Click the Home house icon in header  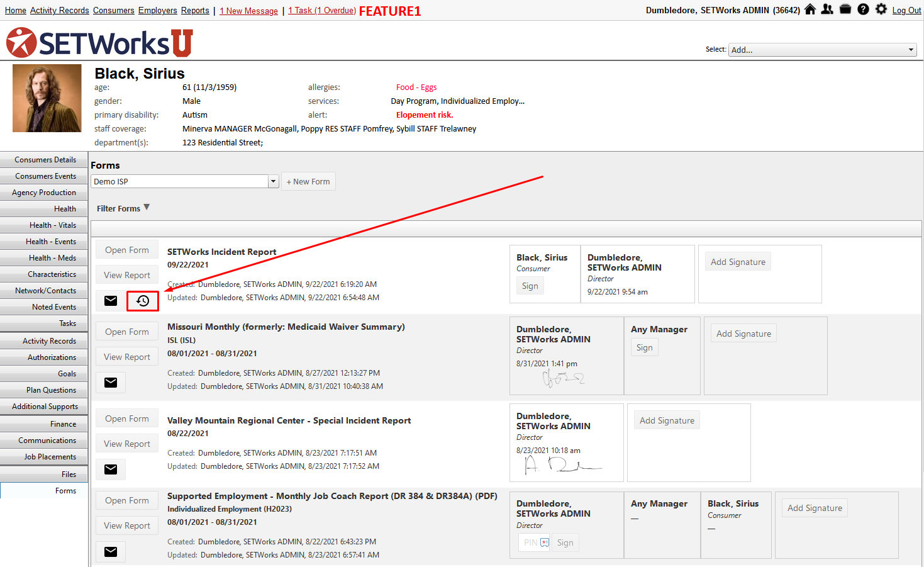[x=810, y=9]
